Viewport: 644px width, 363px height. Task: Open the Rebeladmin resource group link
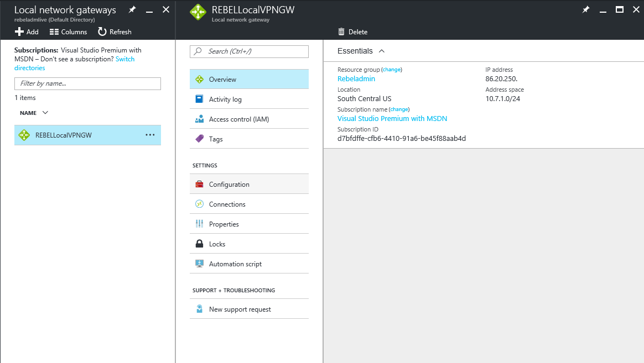pos(356,79)
